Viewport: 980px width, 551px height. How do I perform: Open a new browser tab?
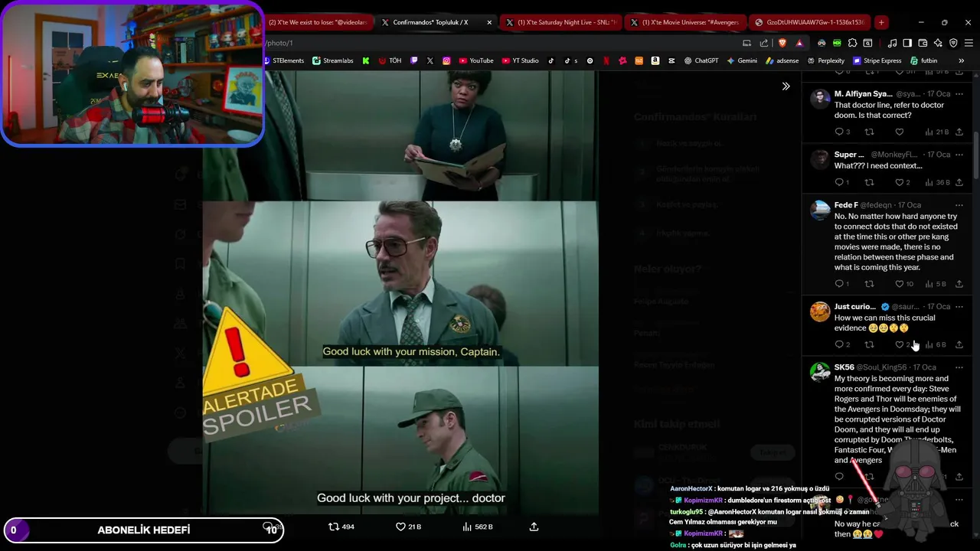(881, 22)
